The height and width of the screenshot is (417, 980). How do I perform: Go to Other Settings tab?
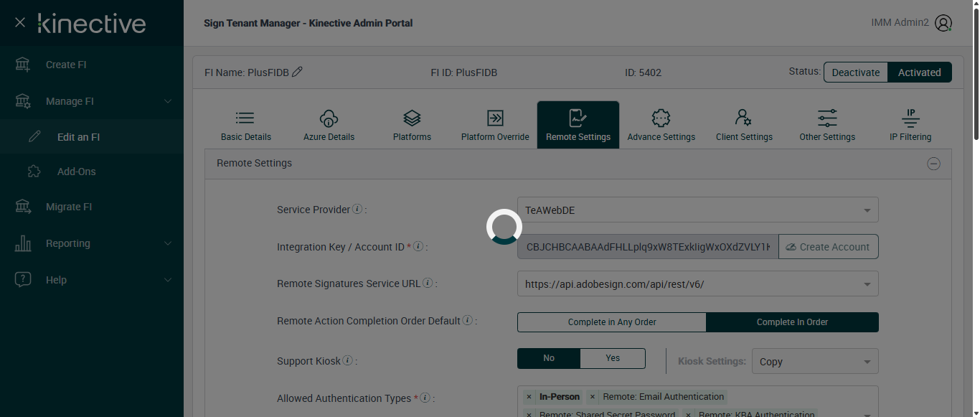pos(827,125)
